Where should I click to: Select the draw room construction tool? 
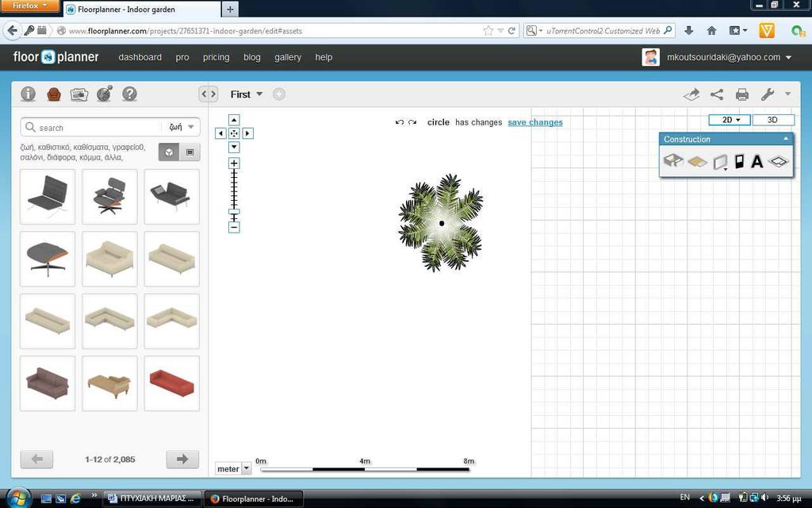point(673,161)
